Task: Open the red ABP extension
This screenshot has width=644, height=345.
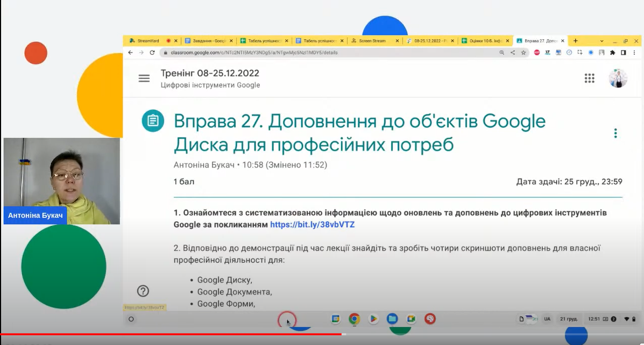Action: (537, 53)
